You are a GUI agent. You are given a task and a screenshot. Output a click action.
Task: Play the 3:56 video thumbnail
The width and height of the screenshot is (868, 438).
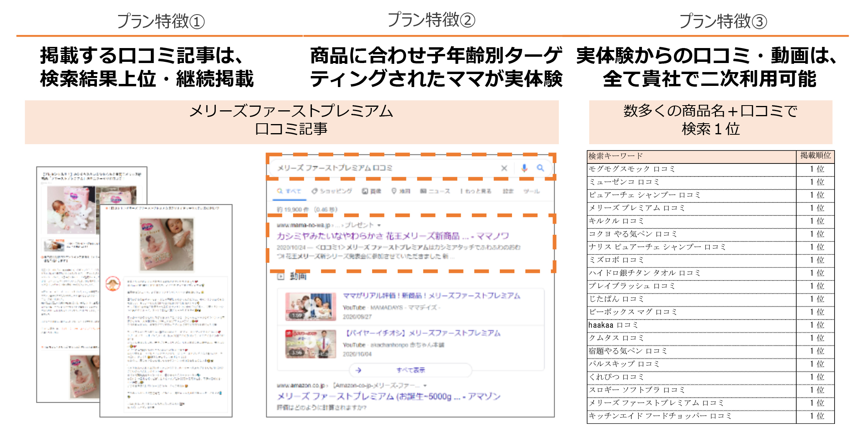pyautogui.click(x=311, y=343)
